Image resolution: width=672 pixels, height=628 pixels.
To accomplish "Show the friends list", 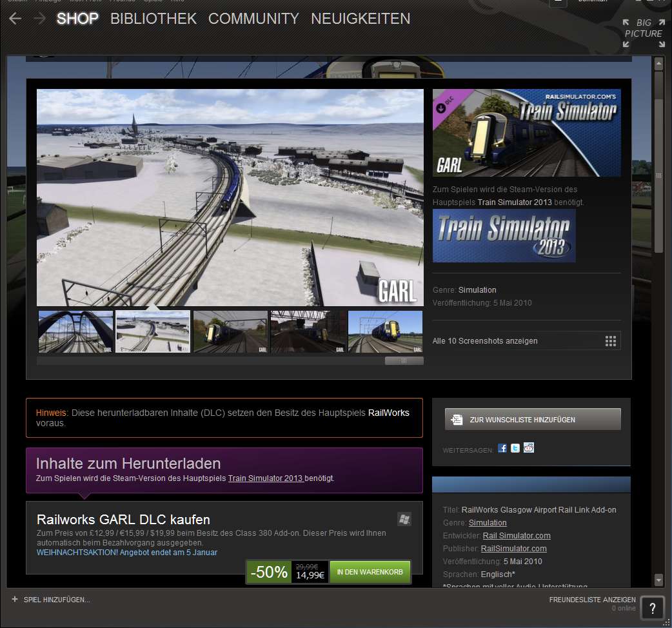I will [x=592, y=599].
